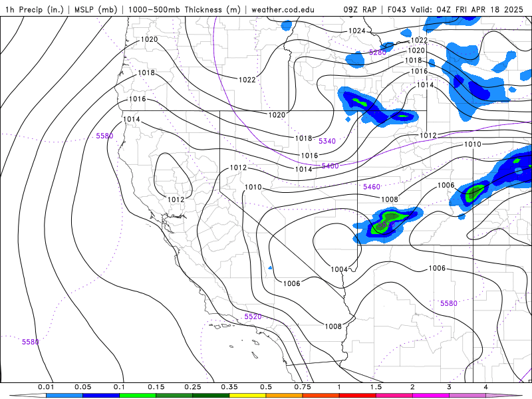The height and width of the screenshot is (399, 532).
Task: Click the dark green 0.25 legend swatch
Action: click(211, 396)
